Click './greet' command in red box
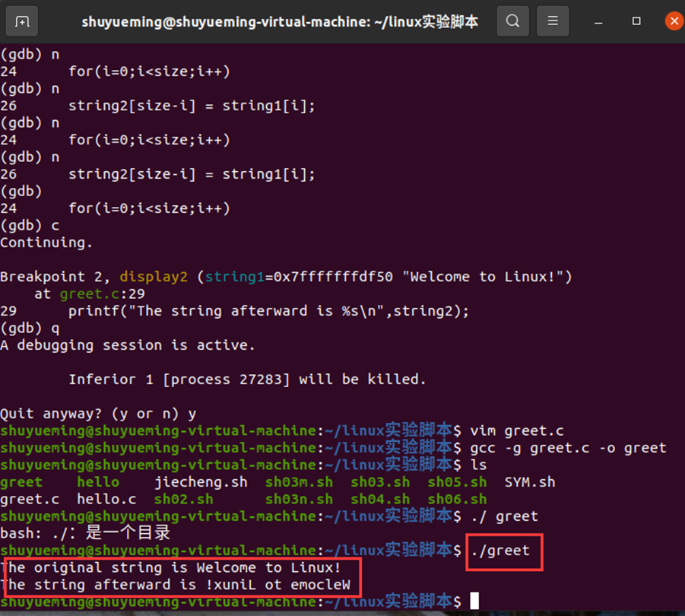This screenshot has width=685, height=616. 500,551
